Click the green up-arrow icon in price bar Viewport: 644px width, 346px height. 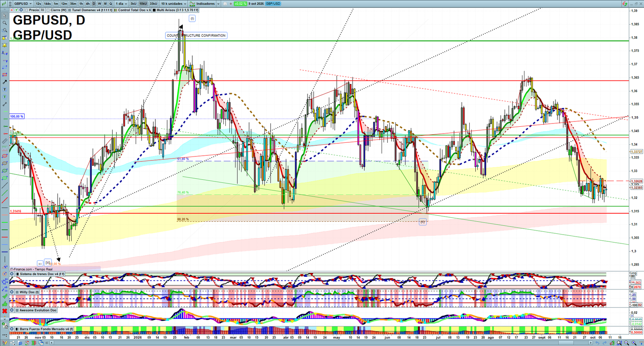pos(17,10)
